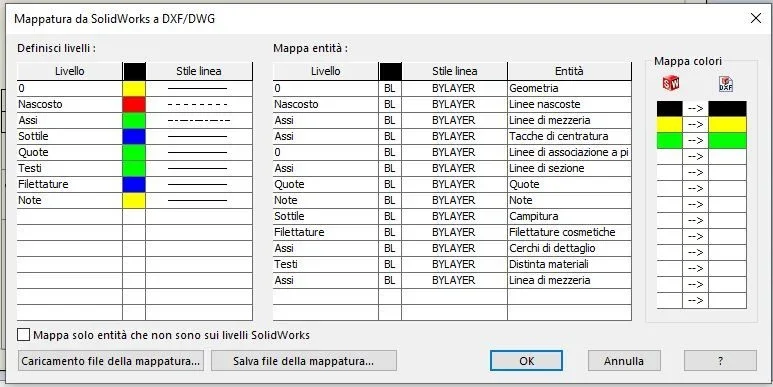This screenshot has width=773, height=387.
Task: Select the black SolidWorks color in Mappa colori
Action: coord(669,108)
